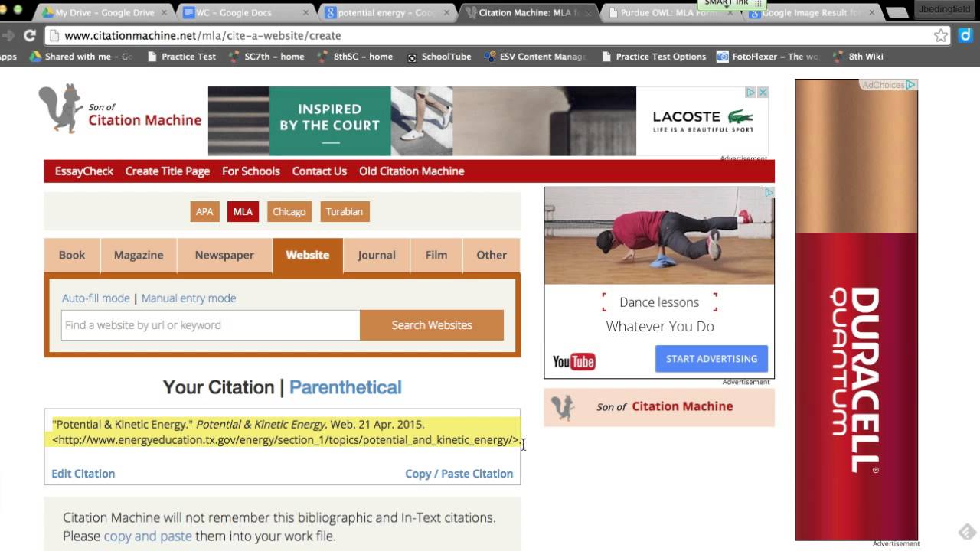Open the 'copy and paste' help link
Viewport: 980px width, 551px height.
(x=148, y=536)
